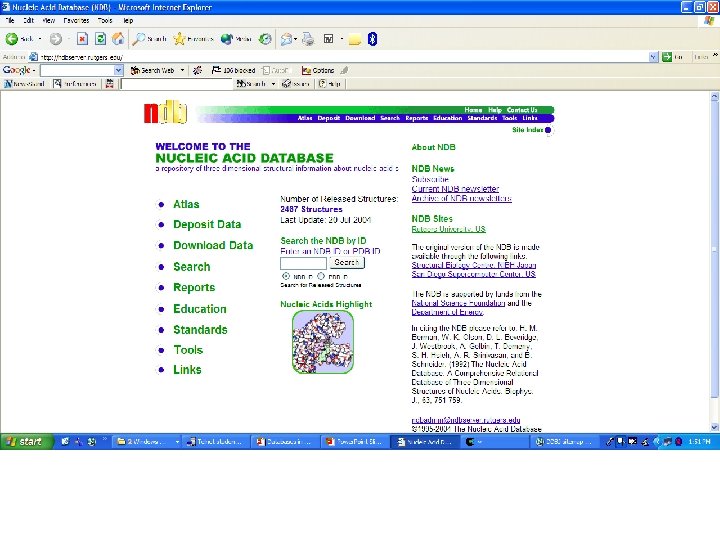Select the PDB ID radio button
The width and height of the screenshot is (720, 540).
pyautogui.click(x=321, y=276)
